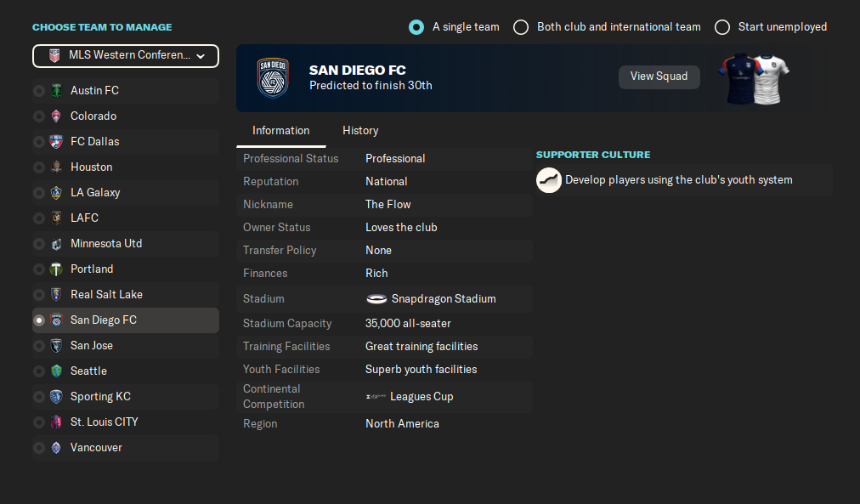Viewport: 860px width, 504px height.
Task: Click the Houston club crest
Action: coord(56,167)
